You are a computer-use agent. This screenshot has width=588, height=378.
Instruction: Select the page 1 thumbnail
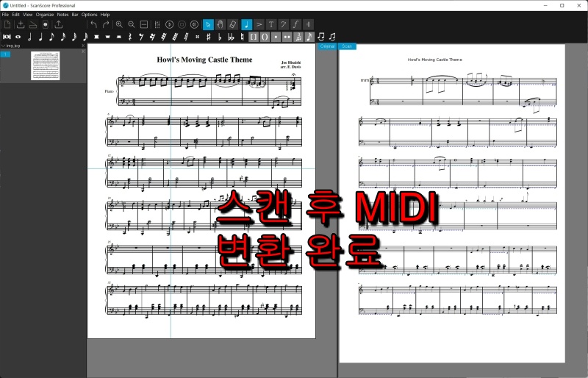pos(45,65)
